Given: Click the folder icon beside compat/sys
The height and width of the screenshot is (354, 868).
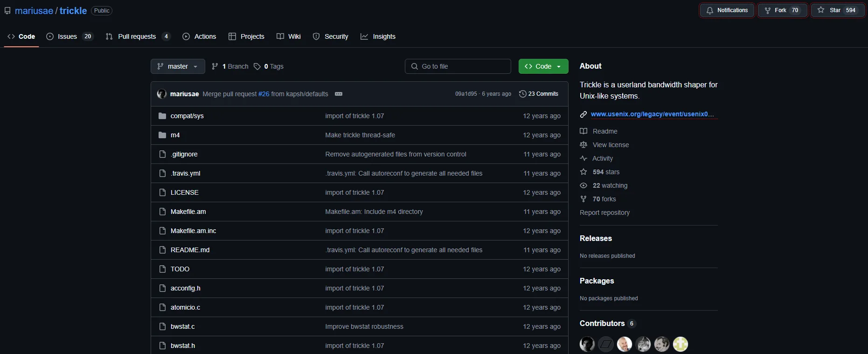Looking at the screenshot, I should point(162,116).
